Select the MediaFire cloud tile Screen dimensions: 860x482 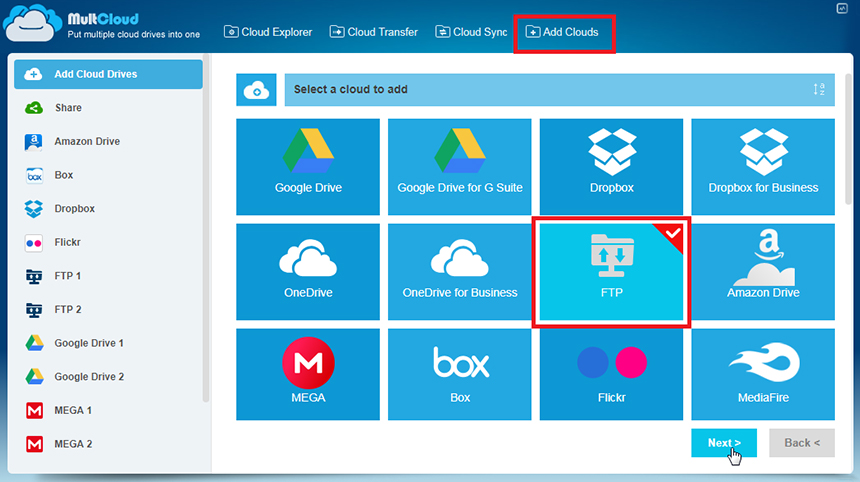tap(763, 375)
